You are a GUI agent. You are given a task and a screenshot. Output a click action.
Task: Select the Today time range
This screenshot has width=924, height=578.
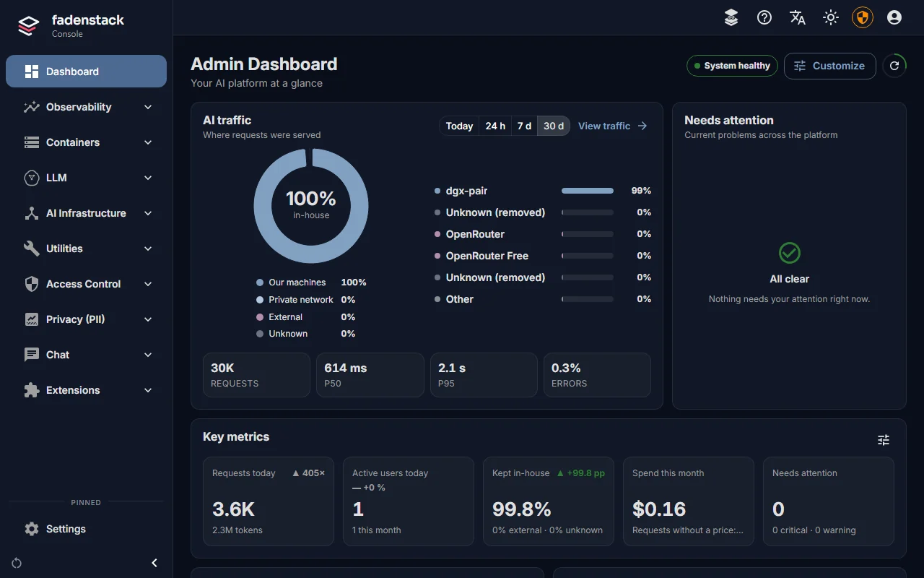(459, 126)
